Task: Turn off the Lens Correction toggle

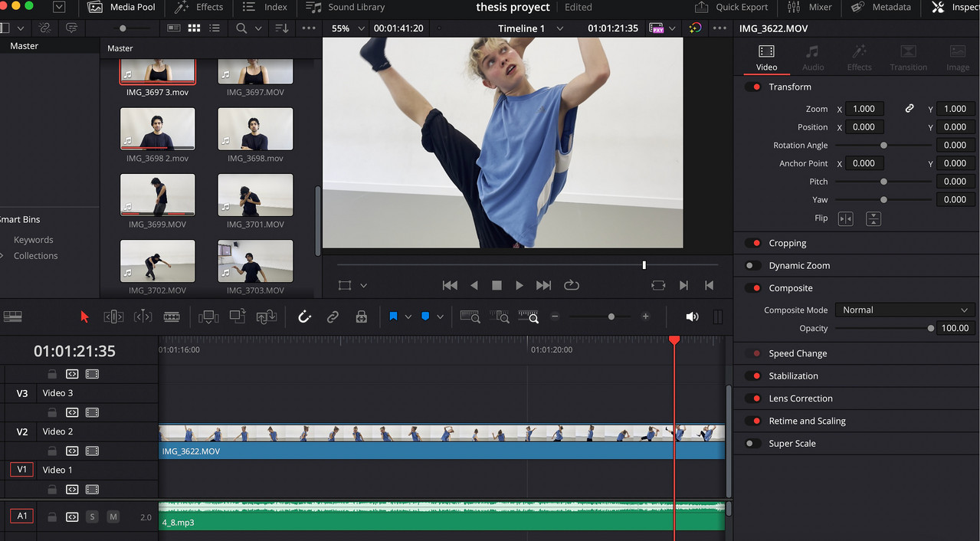Action: click(x=753, y=398)
